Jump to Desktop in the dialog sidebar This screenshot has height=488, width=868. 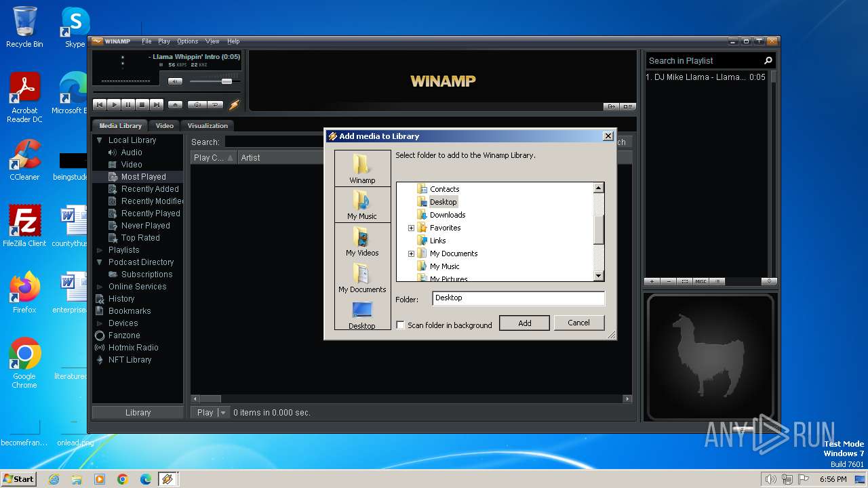tap(362, 314)
